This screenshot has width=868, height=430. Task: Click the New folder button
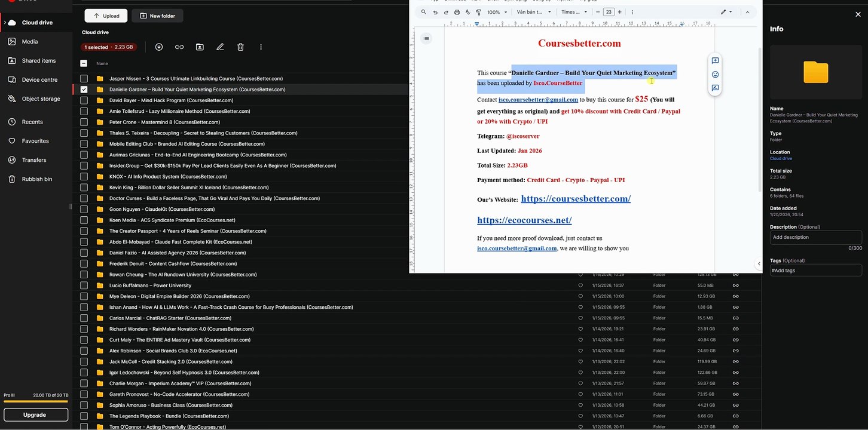[157, 16]
